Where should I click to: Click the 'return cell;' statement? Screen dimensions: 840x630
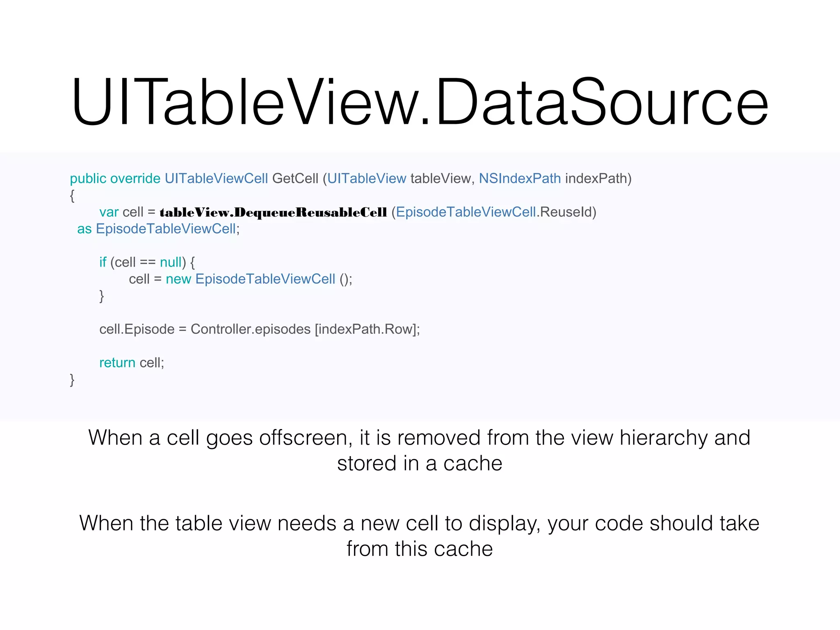pos(132,363)
